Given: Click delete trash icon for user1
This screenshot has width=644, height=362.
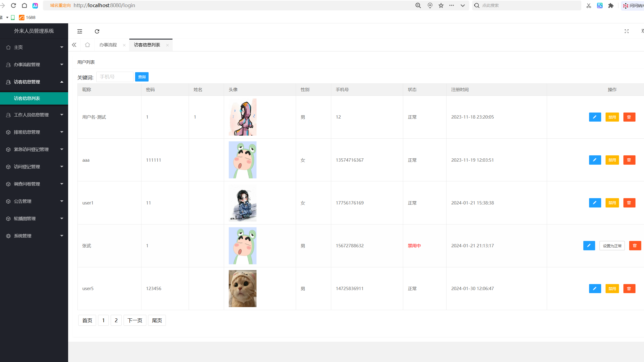Looking at the screenshot, I should point(629,203).
